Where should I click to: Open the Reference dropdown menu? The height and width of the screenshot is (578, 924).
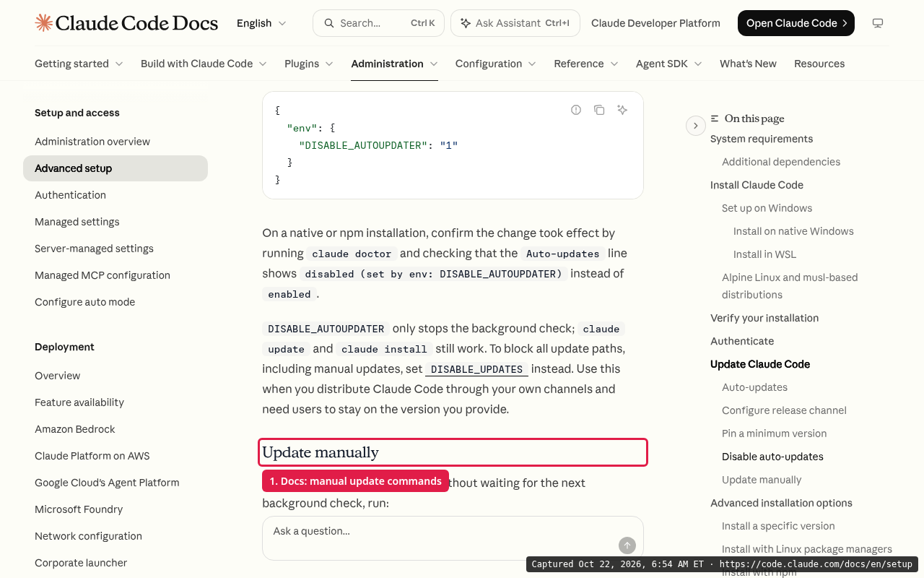pos(586,64)
